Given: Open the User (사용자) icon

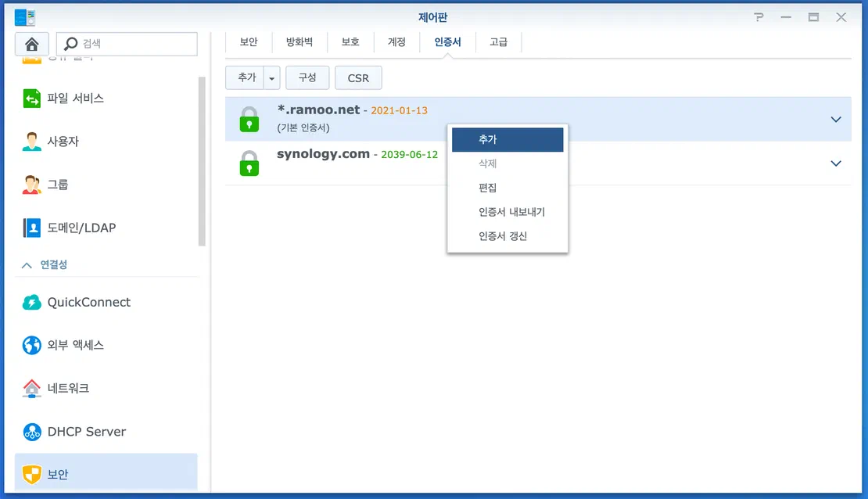Looking at the screenshot, I should pyautogui.click(x=31, y=142).
